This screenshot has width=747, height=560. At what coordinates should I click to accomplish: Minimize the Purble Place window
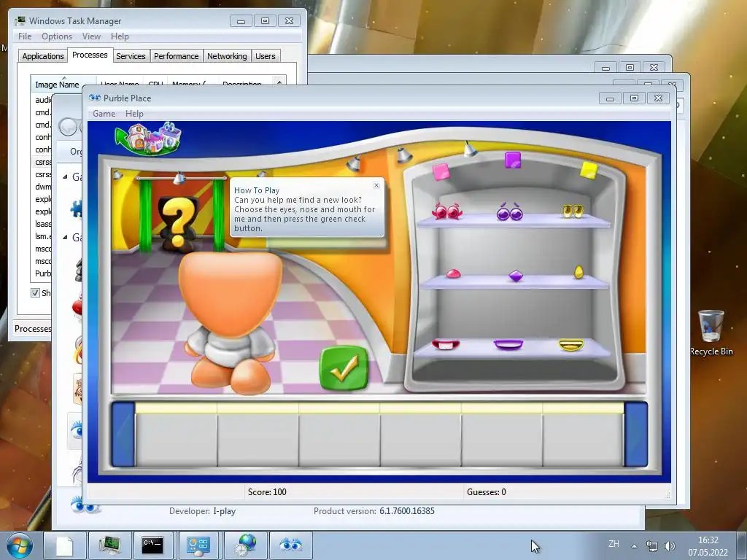[x=610, y=98]
